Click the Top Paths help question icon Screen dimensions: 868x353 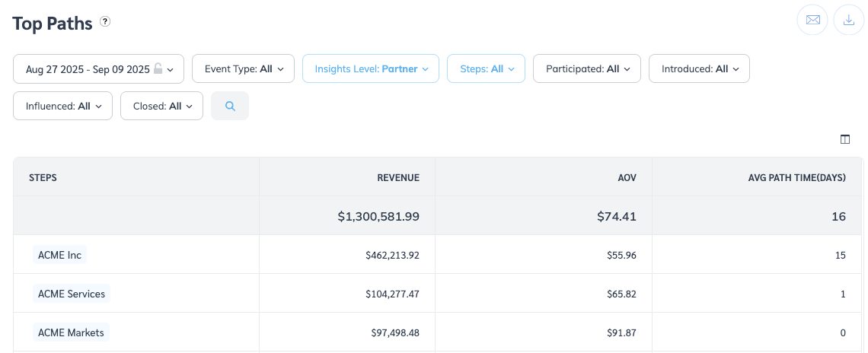(105, 22)
